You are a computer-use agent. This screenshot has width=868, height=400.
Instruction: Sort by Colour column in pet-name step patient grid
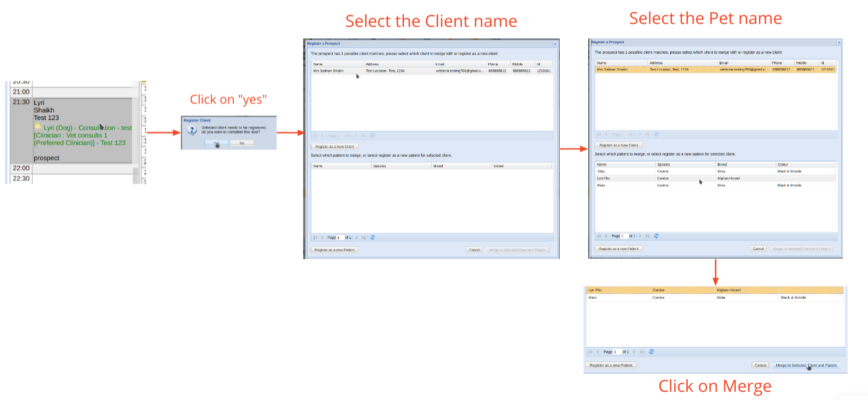pyautogui.click(x=806, y=165)
